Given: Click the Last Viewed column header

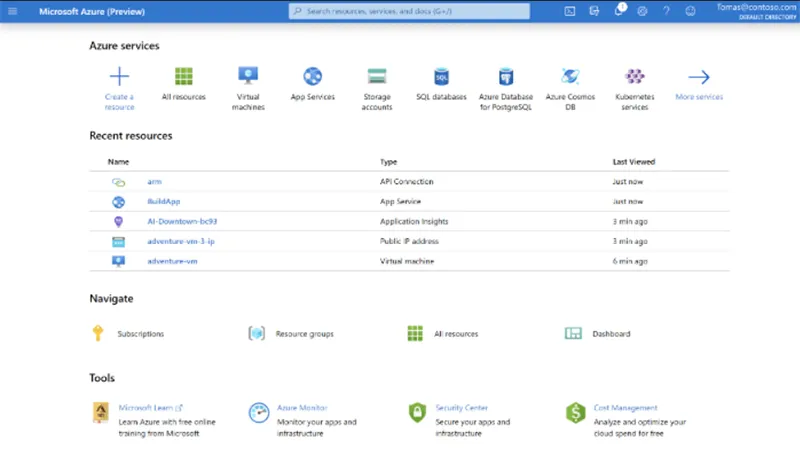Looking at the screenshot, I should [634, 162].
